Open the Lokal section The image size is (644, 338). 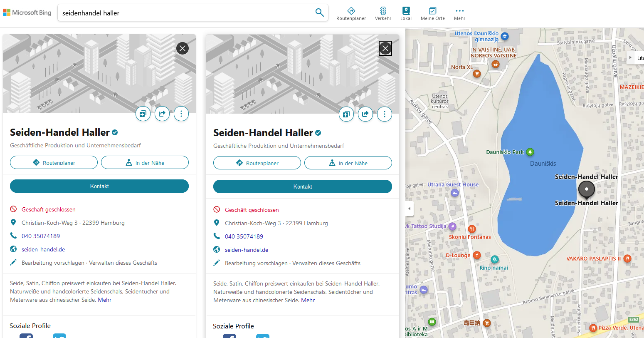click(x=406, y=13)
